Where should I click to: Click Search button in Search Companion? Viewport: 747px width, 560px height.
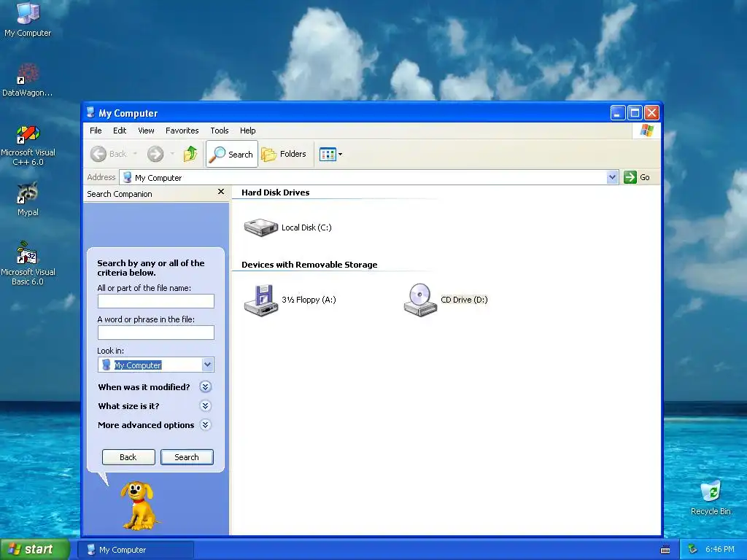point(187,457)
